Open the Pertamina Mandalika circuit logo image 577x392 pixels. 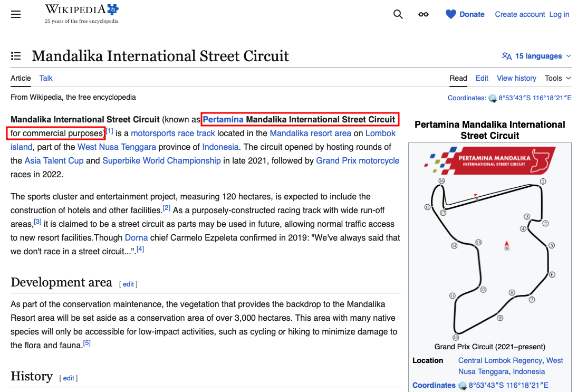490,160
